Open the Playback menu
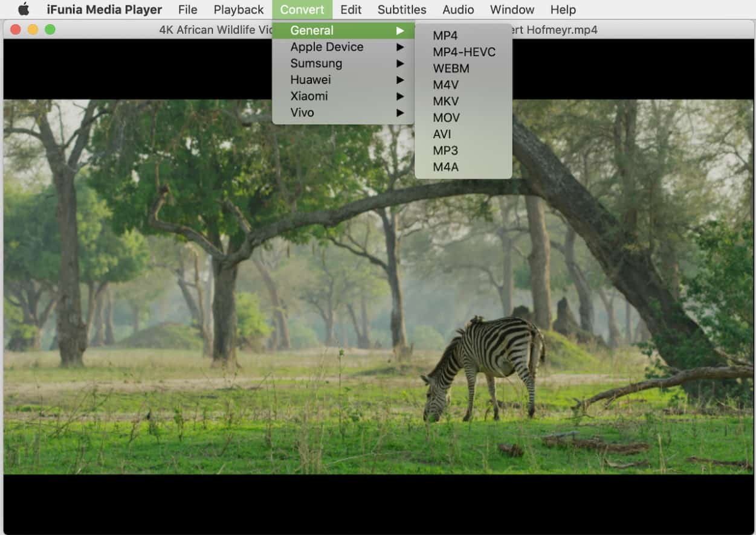The width and height of the screenshot is (756, 535). click(x=239, y=10)
